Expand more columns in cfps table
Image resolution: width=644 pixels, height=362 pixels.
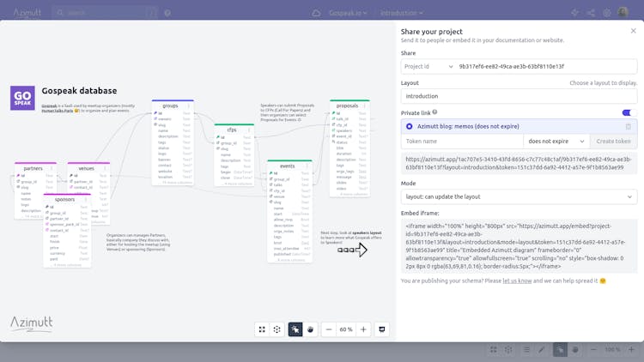click(x=238, y=184)
